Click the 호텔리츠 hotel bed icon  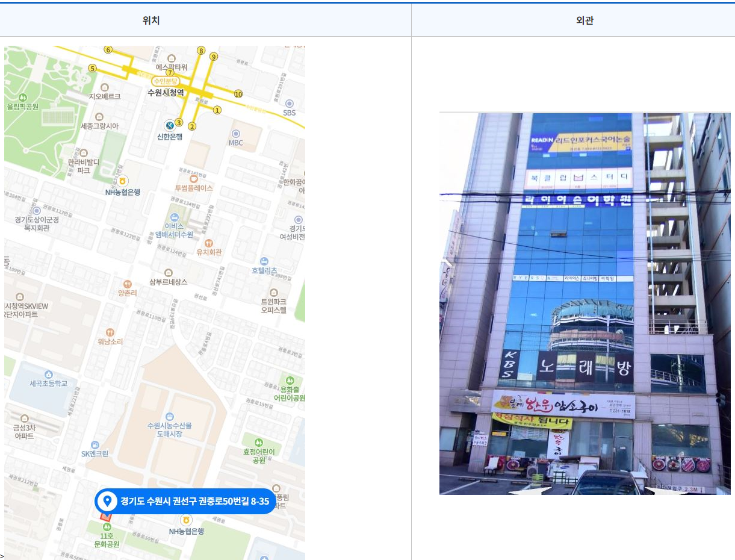coord(264,261)
